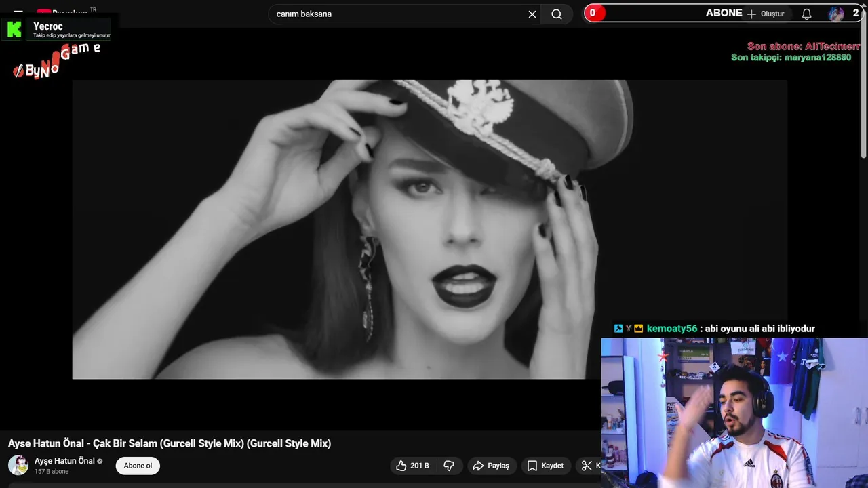Screen dimensions: 868x488
Task: Click the music video player
Action: 429,229
